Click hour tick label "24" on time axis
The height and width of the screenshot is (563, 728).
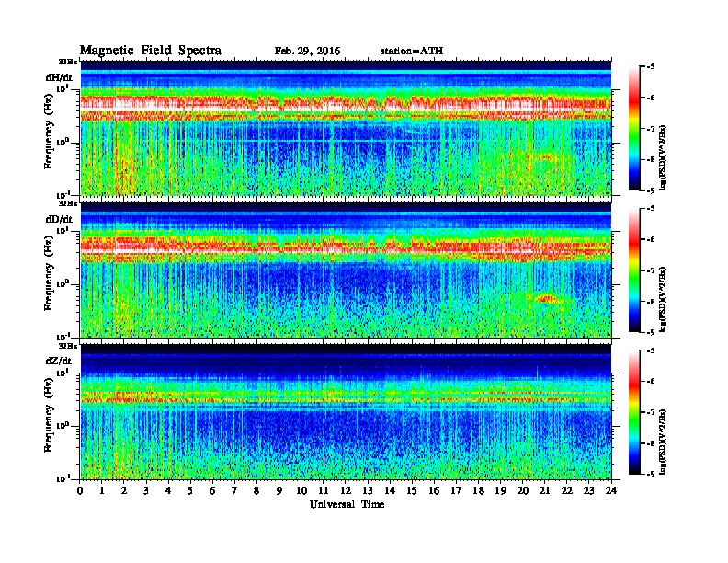(611, 491)
